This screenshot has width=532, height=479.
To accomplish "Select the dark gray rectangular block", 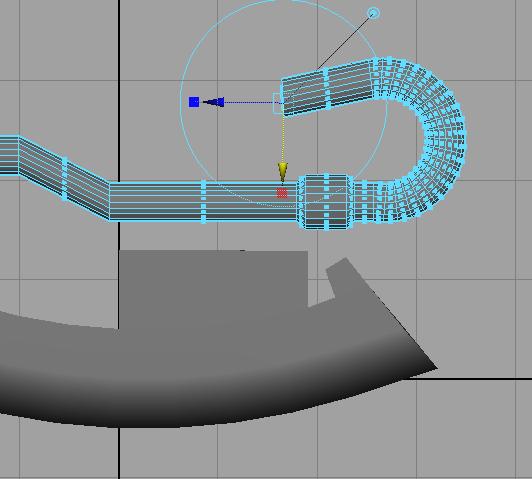I will [x=214, y=288].
